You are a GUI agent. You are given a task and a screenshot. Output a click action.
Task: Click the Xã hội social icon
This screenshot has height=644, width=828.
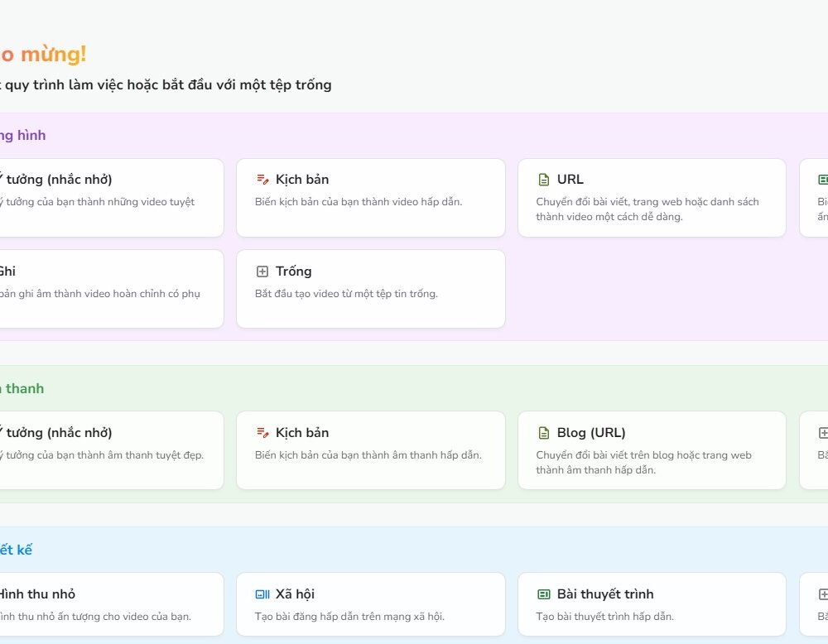(x=262, y=594)
